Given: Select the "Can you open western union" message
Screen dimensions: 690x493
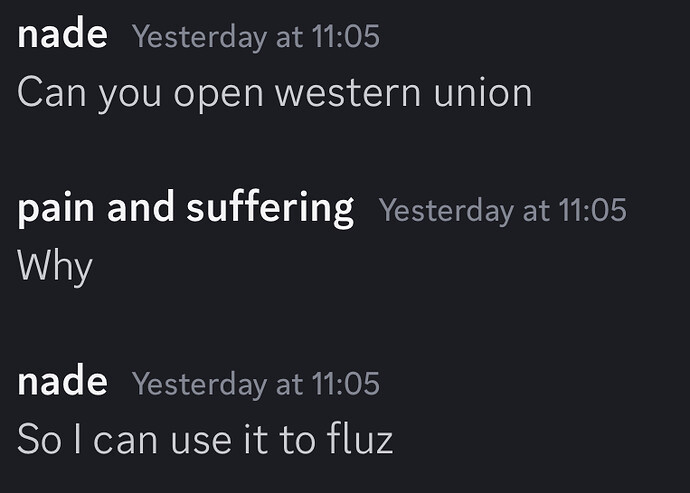Looking at the screenshot, I should pyautogui.click(x=274, y=93).
